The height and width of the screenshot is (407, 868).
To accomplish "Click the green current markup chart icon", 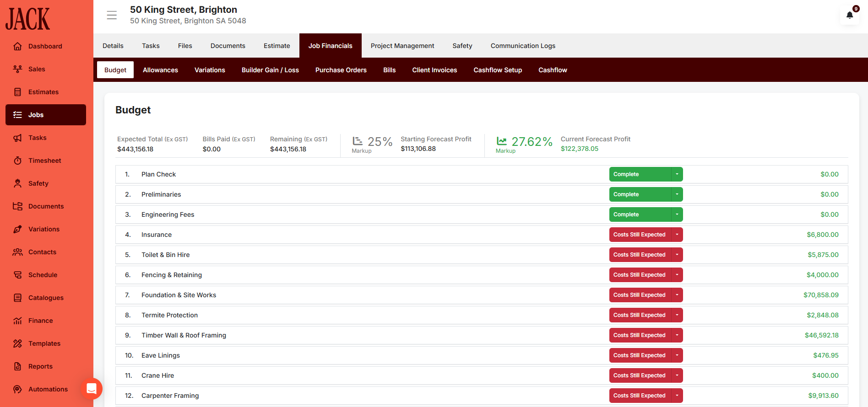I will point(502,141).
